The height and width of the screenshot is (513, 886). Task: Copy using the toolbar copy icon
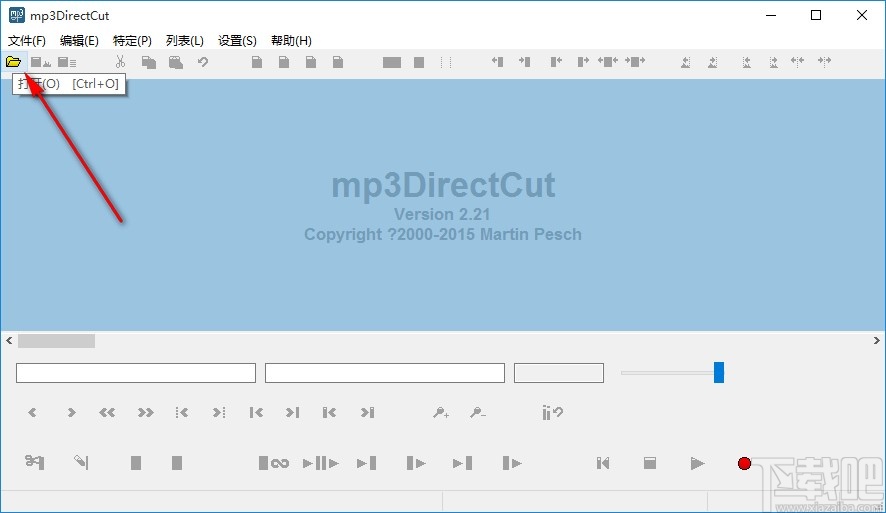[149, 62]
